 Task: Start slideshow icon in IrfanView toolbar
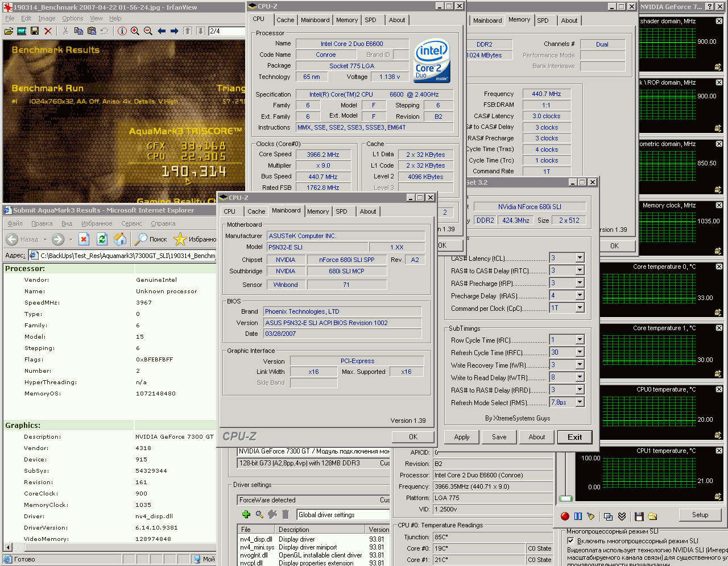point(22,31)
